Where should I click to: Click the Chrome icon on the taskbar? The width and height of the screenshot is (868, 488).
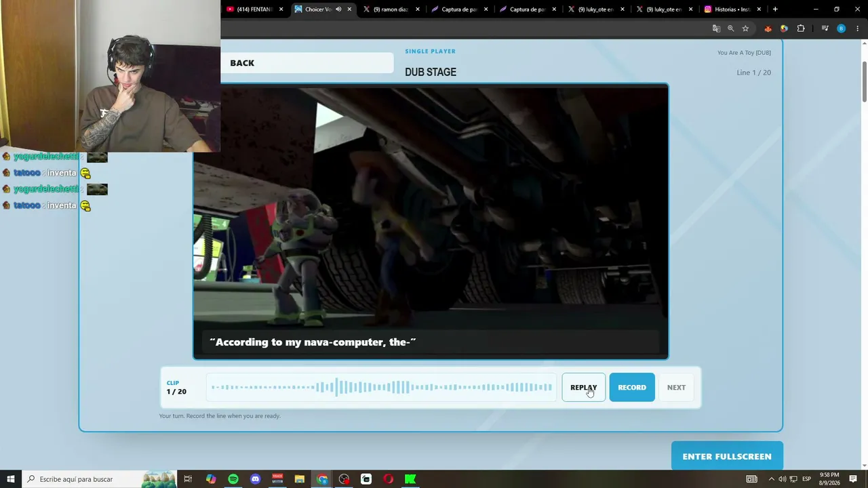[322, 479]
